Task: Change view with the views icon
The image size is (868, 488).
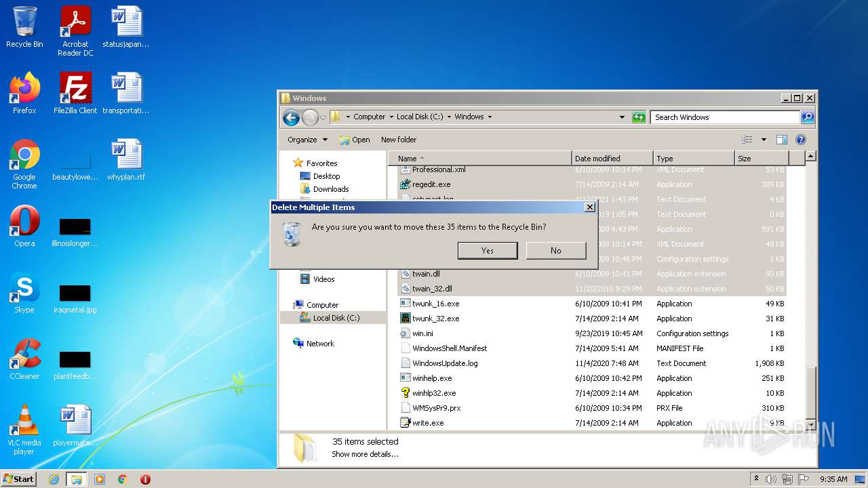Action: coord(747,140)
